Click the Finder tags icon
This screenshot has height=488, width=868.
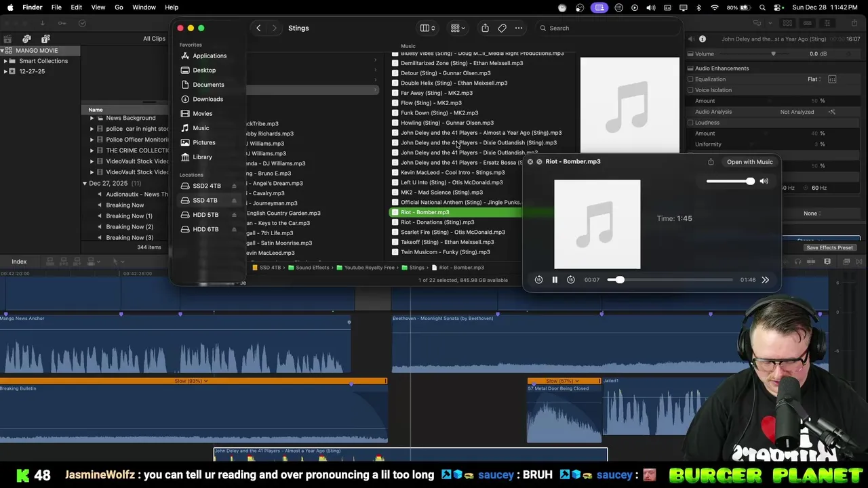point(502,28)
